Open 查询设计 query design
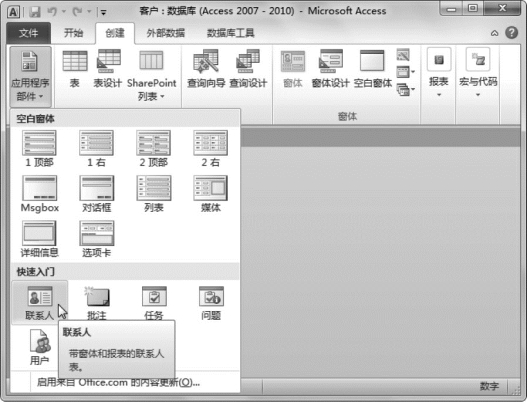The width and height of the screenshot is (527, 402). click(x=248, y=69)
